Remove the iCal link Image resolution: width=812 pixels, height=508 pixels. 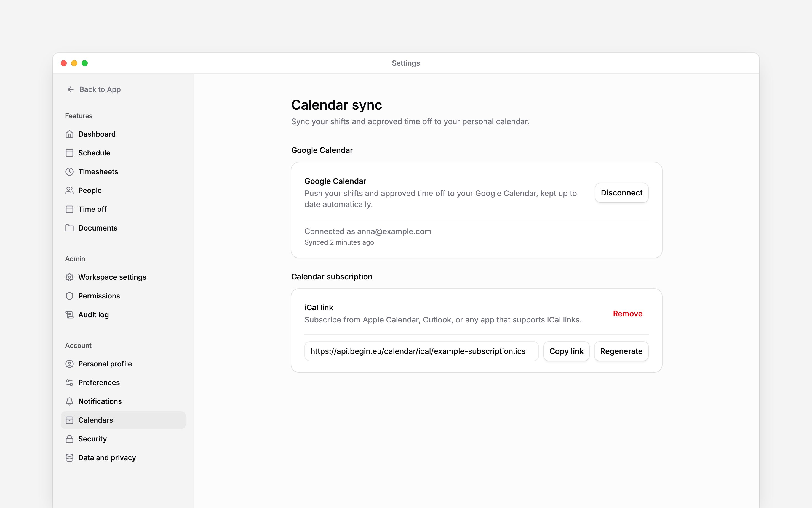tap(627, 314)
